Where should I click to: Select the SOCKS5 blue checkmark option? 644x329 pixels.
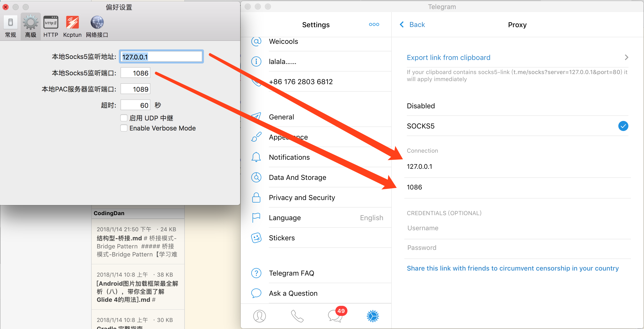point(623,126)
